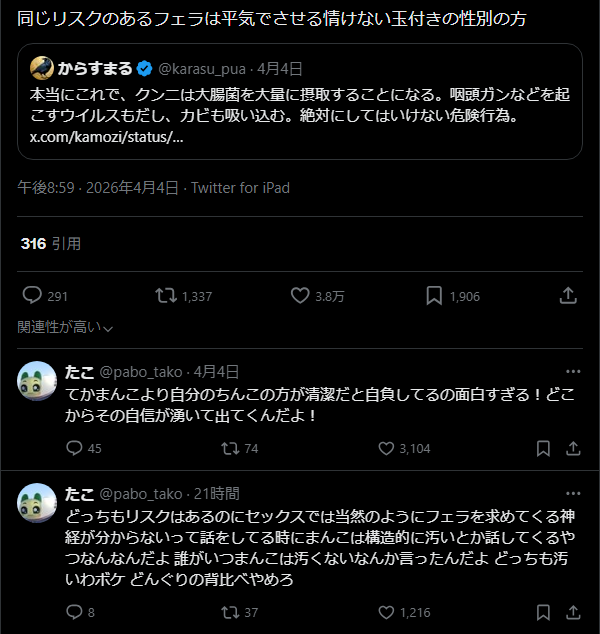Screen dimensions: 600x634
Task: Open からすまる quoted profile avatar
Action: click(x=42, y=68)
